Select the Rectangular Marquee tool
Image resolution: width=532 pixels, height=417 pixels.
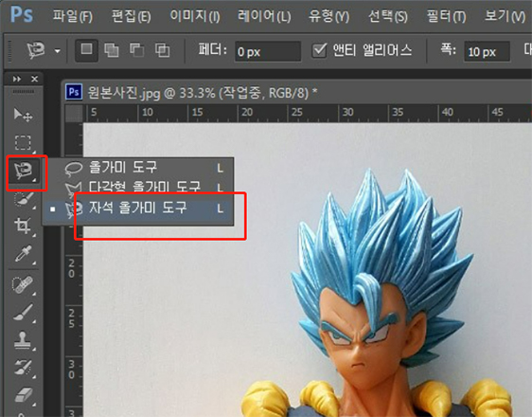click(23, 143)
